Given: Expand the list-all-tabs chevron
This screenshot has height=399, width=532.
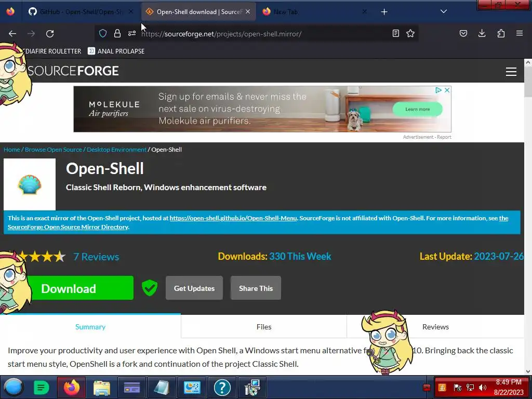Looking at the screenshot, I should click(444, 11).
